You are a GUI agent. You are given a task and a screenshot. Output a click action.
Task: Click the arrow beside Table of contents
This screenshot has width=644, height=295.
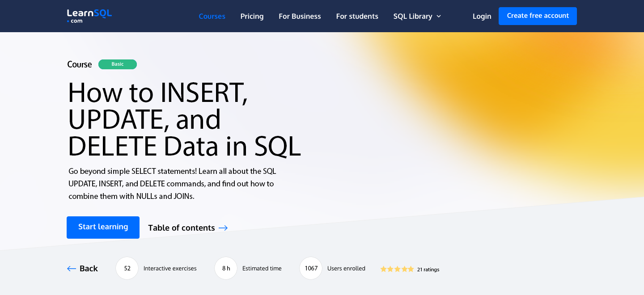(x=223, y=228)
